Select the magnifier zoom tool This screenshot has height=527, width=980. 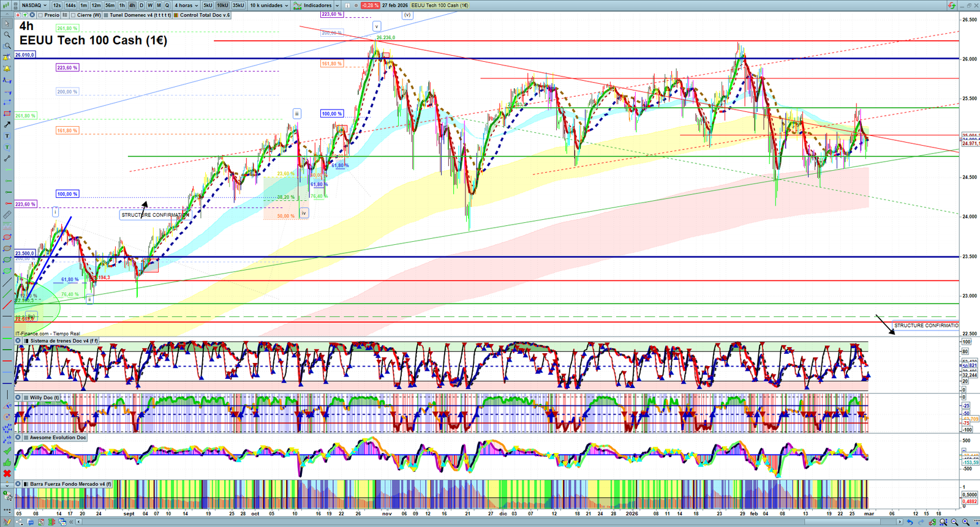[7, 35]
